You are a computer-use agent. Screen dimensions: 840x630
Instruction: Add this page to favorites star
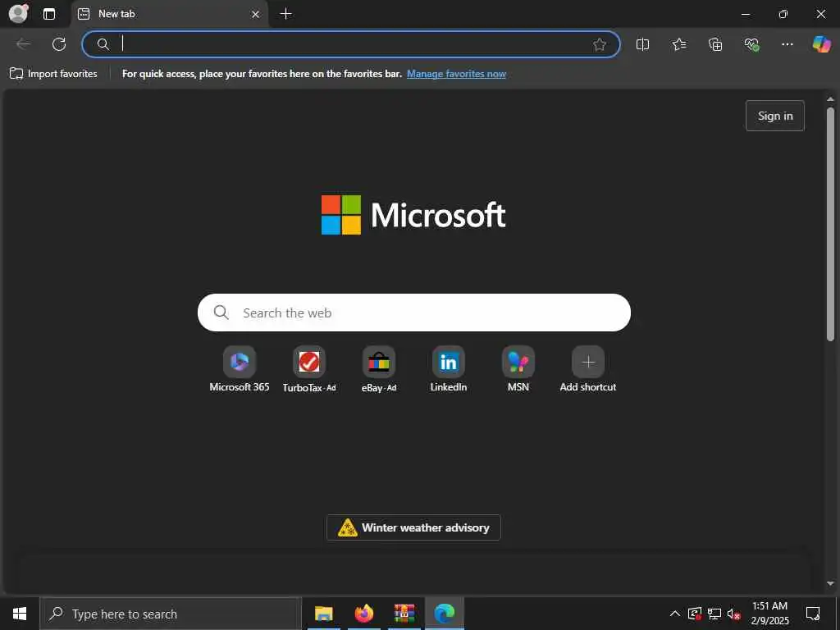click(600, 44)
